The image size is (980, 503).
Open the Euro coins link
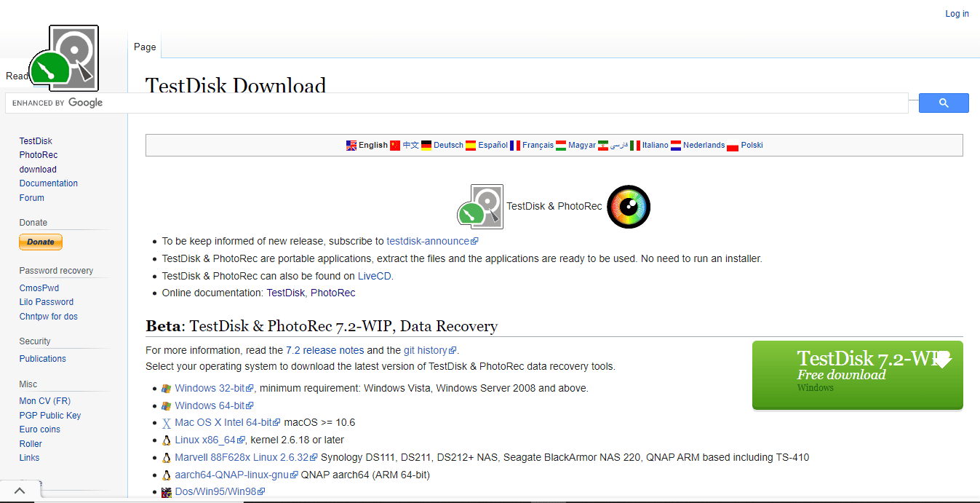point(40,429)
